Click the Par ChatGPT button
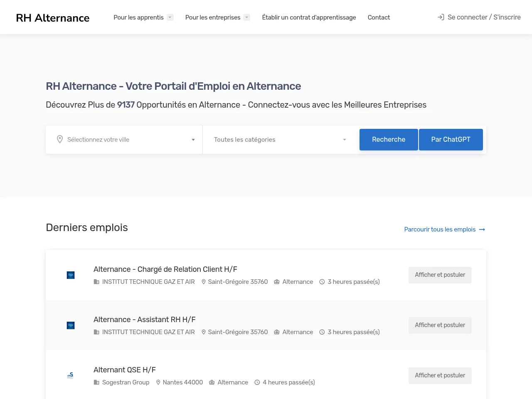The image size is (532, 399). click(x=451, y=140)
